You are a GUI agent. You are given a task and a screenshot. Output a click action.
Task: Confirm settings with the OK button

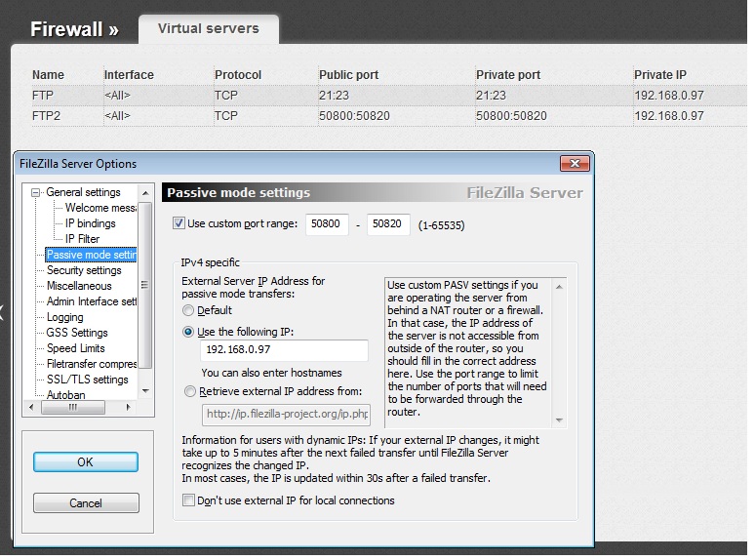point(86,462)
